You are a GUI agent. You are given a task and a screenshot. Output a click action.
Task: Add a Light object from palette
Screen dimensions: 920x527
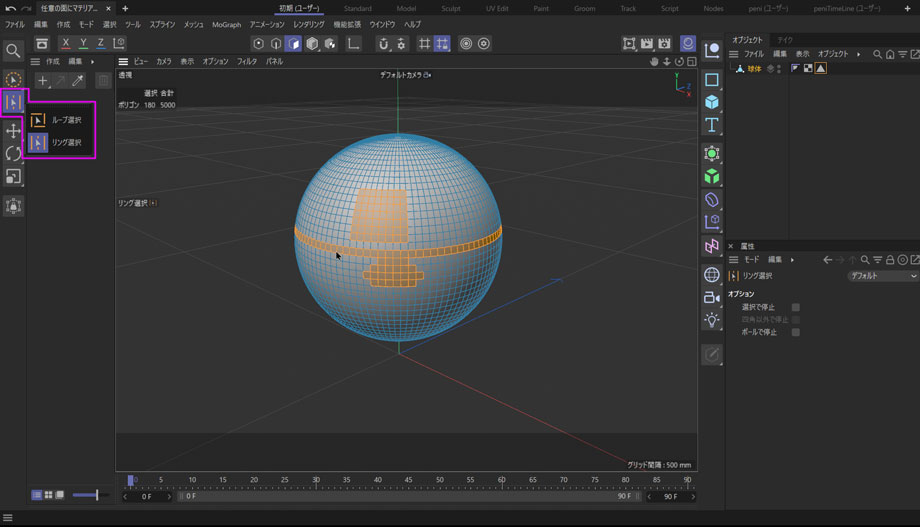click(x=712, y=320)
